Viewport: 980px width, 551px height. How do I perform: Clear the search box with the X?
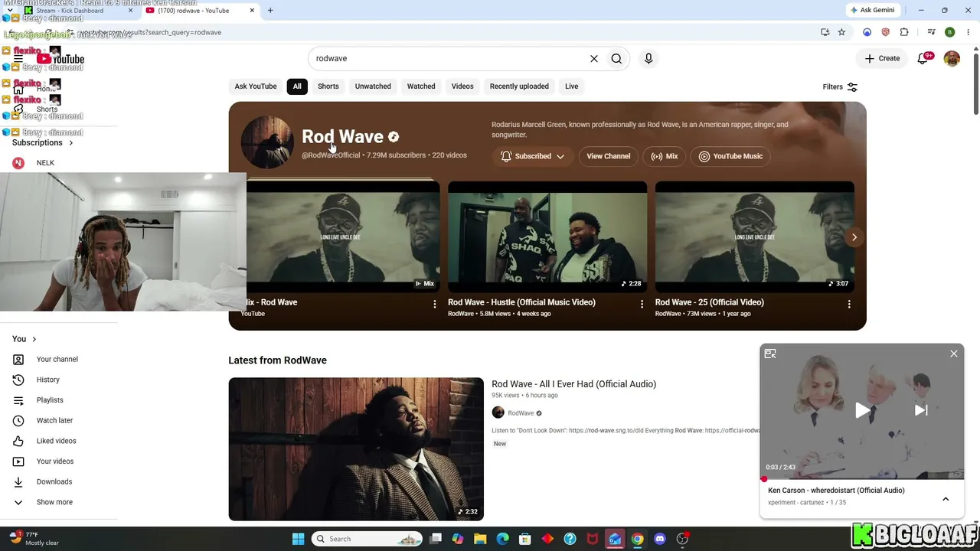[x=593, y=58]
